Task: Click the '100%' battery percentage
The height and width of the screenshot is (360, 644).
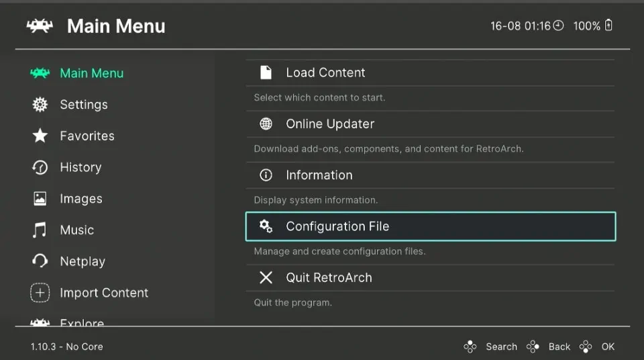Action: pos(586,26)
